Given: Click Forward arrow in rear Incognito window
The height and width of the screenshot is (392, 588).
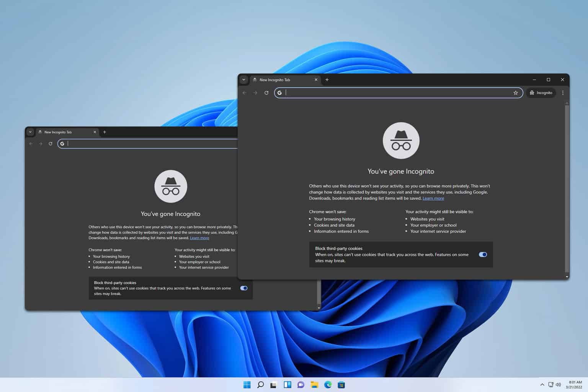Looking at the screenshot, I should [x=41, y=144].
